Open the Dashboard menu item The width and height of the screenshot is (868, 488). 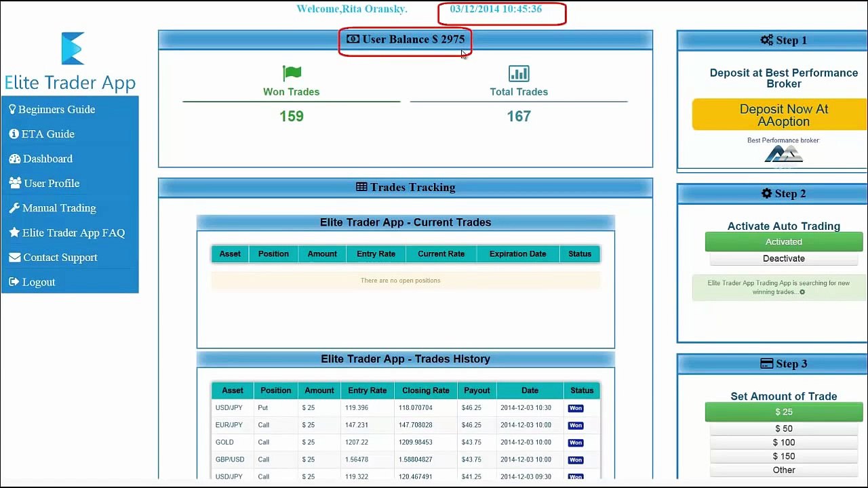[47, 159]
